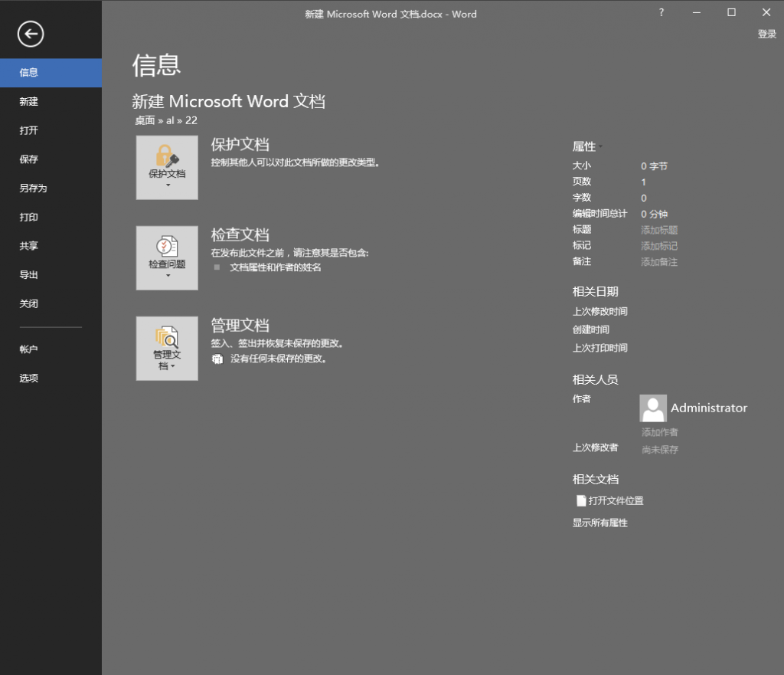The width and height of the screenshot is (784, 675).
Task: Click the 登录 sign-in link
Action: point(766,34)
